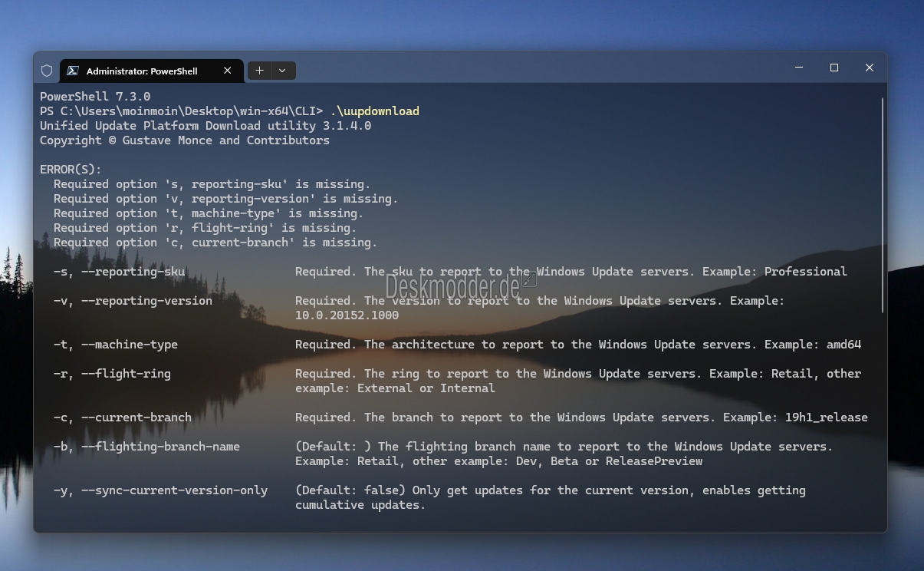Click error line about 'v, reporting-version' missing
The image size is (924, 571).
226,199
